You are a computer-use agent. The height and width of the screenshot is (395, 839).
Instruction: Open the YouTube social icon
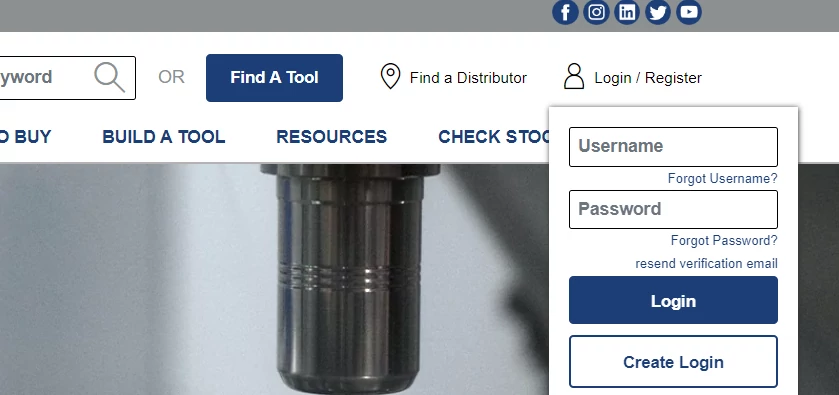tap(689, 12)
